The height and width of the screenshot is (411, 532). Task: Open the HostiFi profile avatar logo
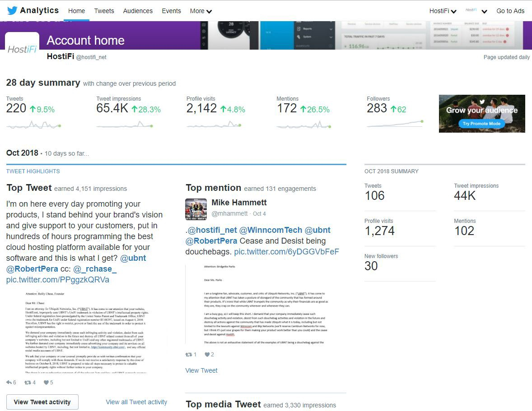coord(22,50)
